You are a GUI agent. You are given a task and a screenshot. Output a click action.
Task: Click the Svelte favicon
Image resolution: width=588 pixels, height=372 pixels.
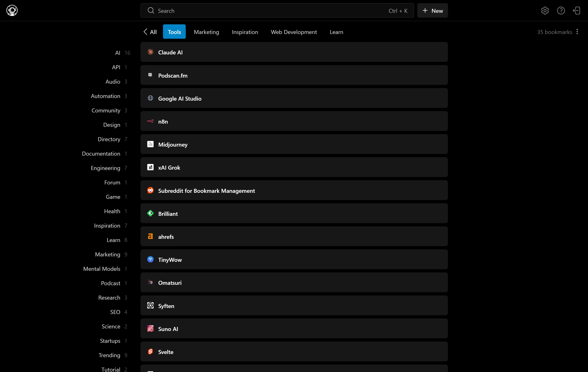[x=151, y=351]
